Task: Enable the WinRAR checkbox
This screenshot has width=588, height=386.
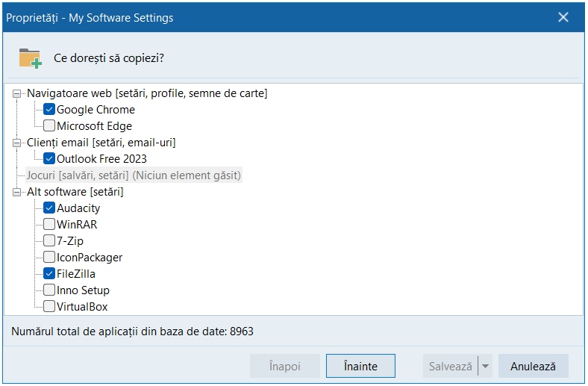Action: [49, 225]
